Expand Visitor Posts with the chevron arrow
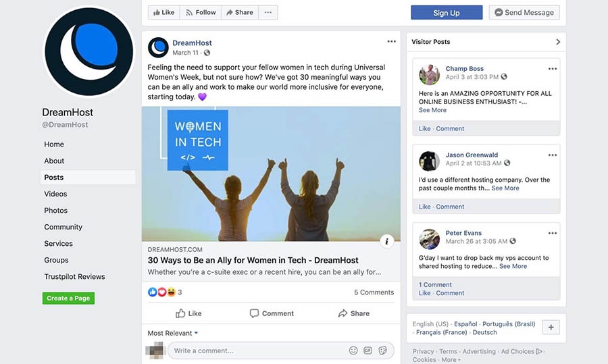The width and height of the screenshot is (608, 364). tap(558, 42)
